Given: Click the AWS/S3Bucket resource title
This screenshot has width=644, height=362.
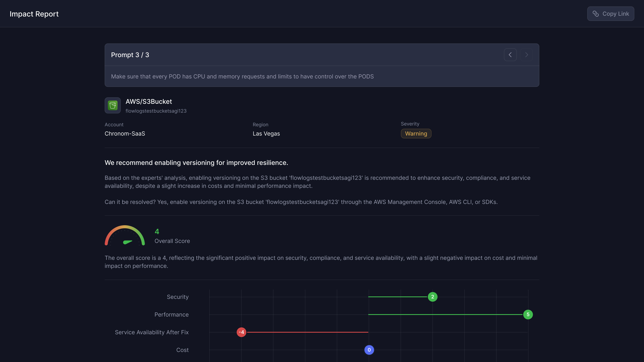Looking at the screenshot, I should (149, 102).
